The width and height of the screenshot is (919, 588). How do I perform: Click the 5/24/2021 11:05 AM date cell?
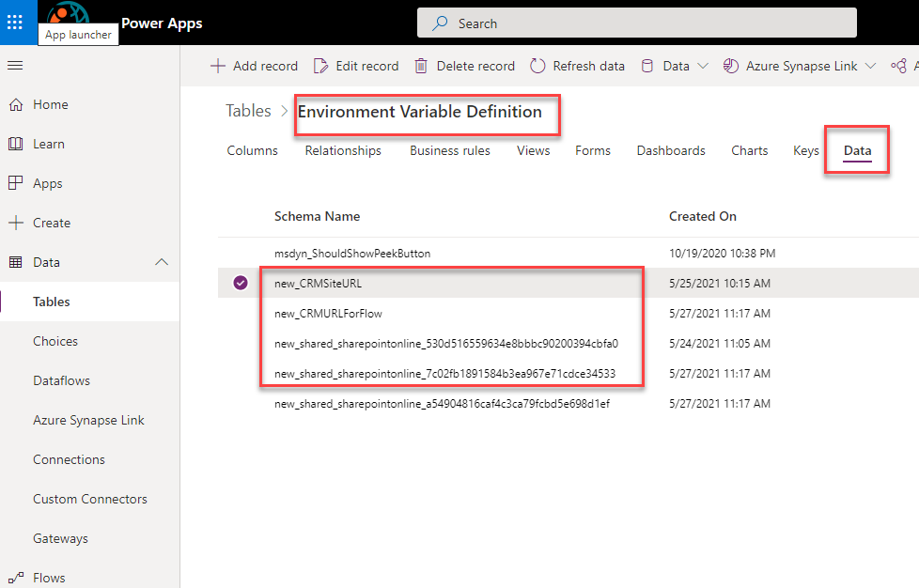pos(720,344)
